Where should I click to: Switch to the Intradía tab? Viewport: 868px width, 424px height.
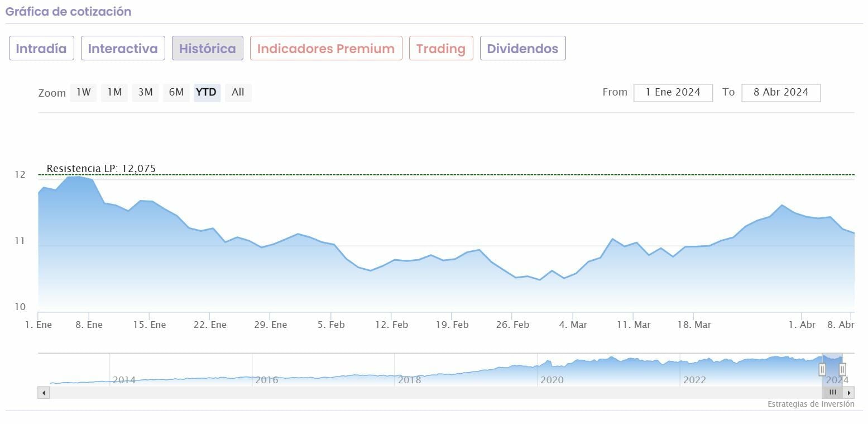coord(41,49)
